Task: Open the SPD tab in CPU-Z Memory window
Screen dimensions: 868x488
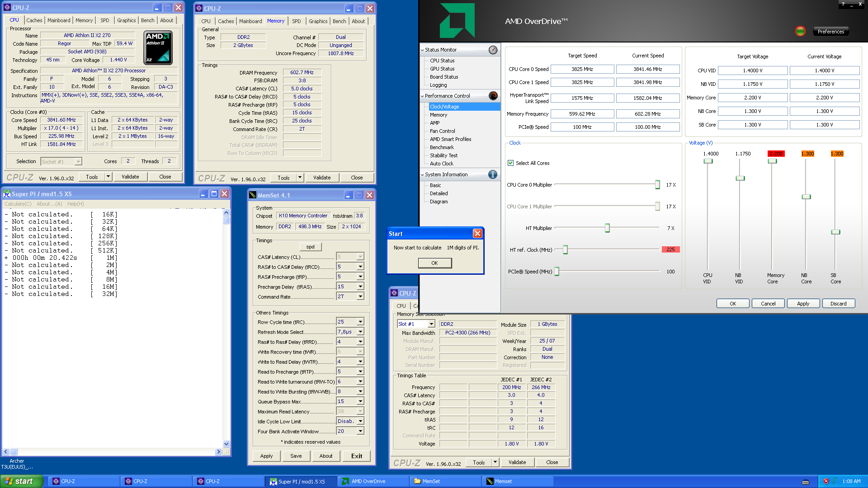Action: 296,21
